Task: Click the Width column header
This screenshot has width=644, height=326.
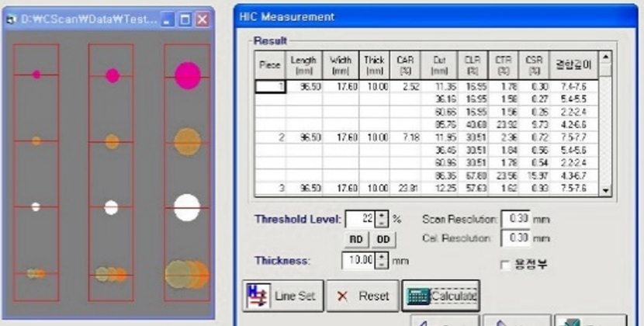Action: (341, 65)
